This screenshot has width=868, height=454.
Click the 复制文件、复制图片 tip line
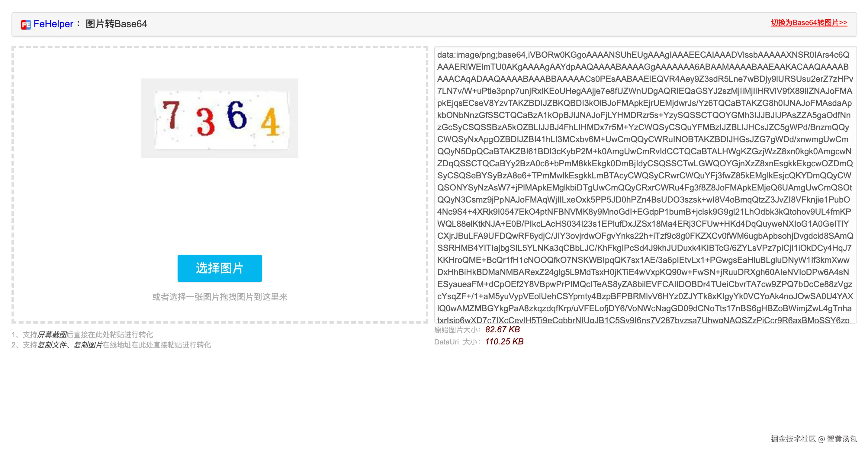pos(111,345)
